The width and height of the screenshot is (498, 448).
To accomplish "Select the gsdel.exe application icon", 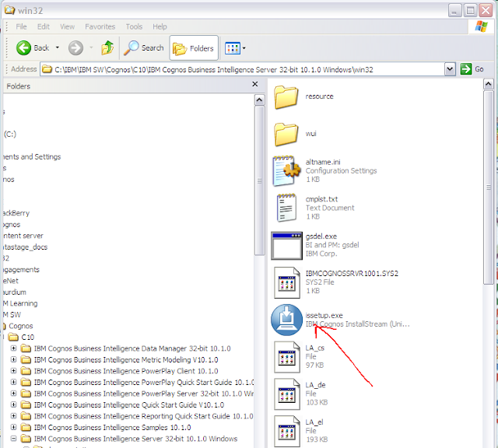I will click(286, 246).
